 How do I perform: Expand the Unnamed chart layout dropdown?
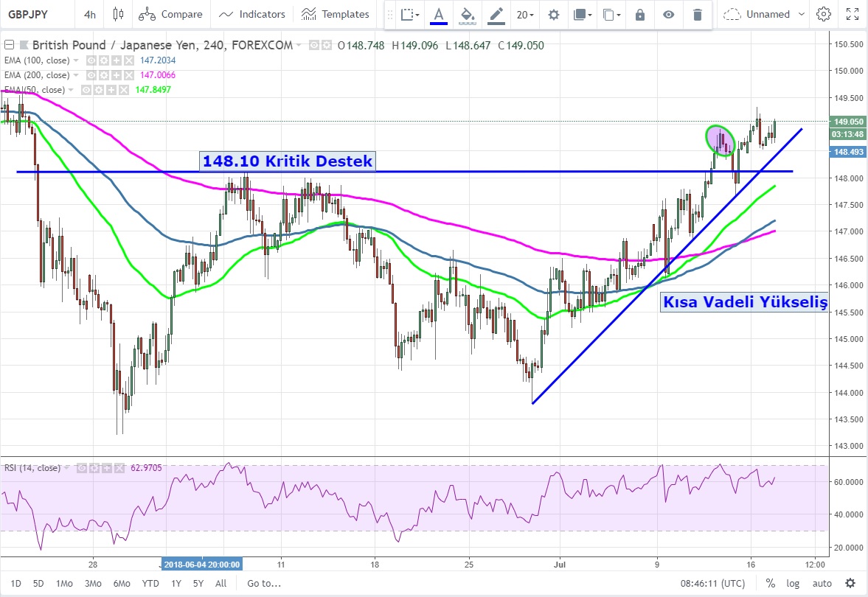click(x=801, y=14)
